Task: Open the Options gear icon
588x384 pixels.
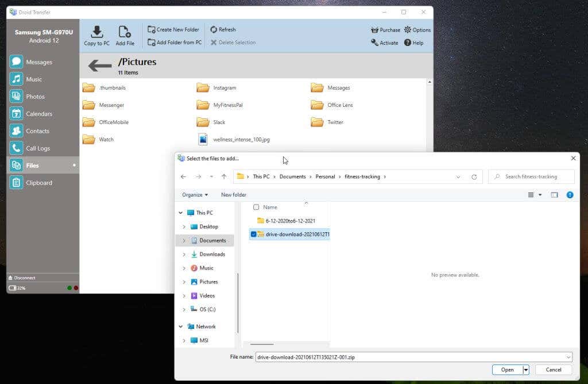Action: pyautogui.click(x=408, y=30)
